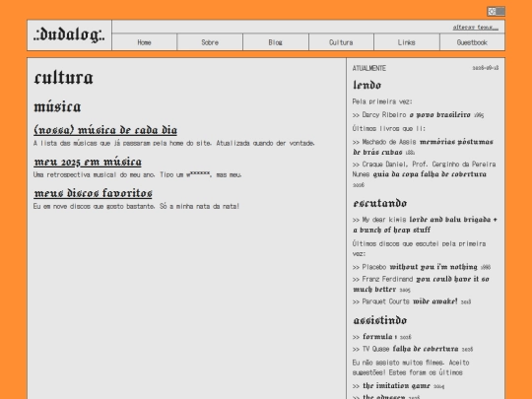Click the 'Últimos livros que li:' text

pyautogui.click(x=389, y=129)
